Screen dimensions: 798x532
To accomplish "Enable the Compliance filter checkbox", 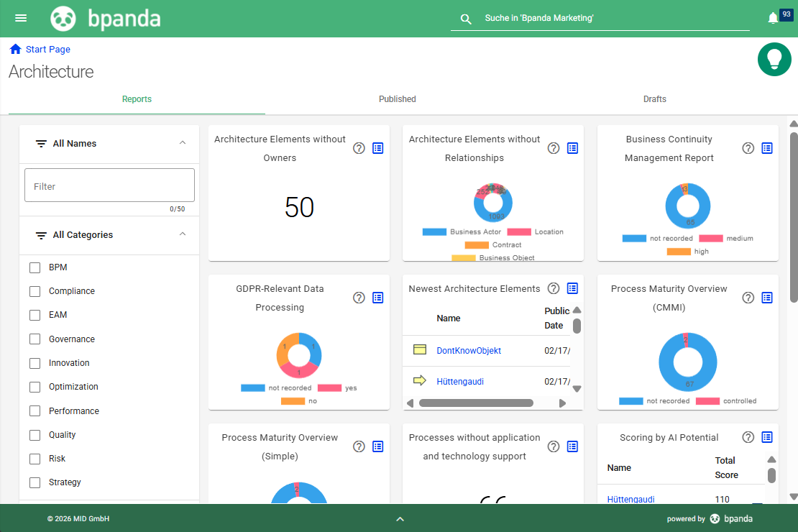I will 35,291.
